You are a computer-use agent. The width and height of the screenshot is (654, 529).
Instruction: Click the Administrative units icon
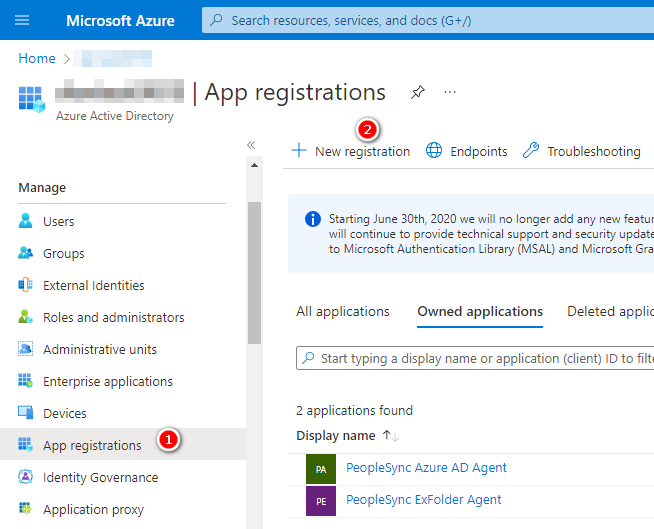click(x=25, y=349)
